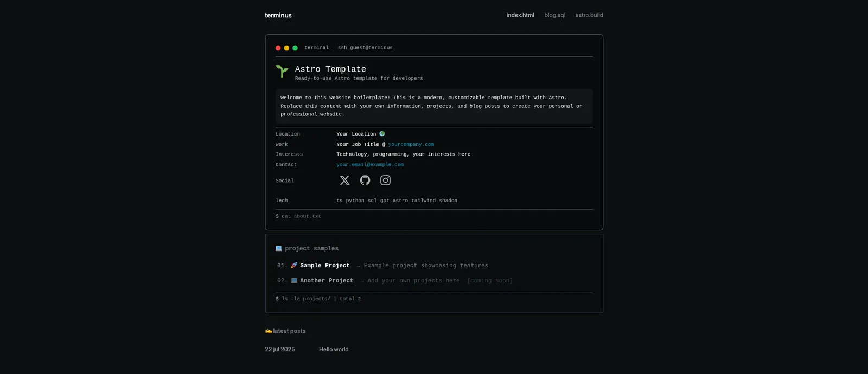Go to the index.html nav item
The height and width of the screenshot is (374, 868).
point(520,15)
